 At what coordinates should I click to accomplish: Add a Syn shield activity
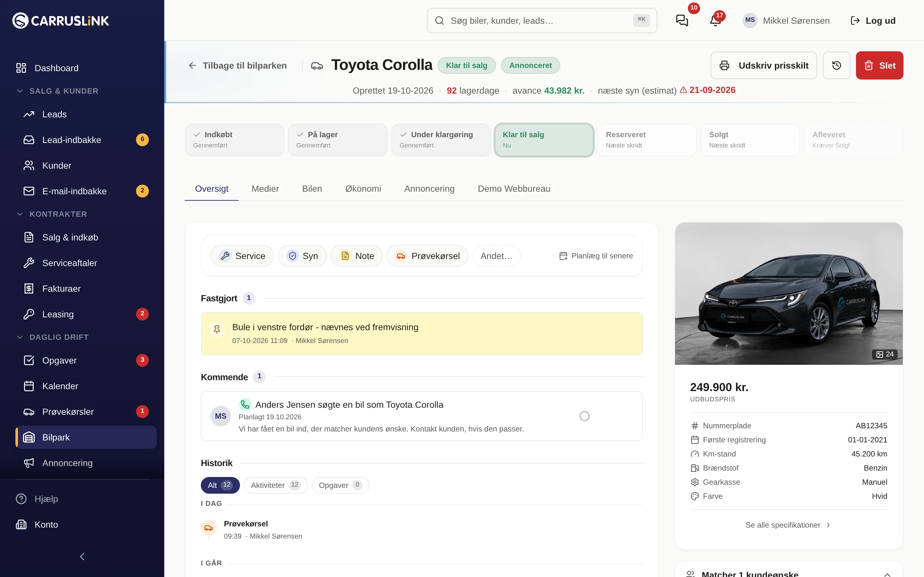click(302, 256)
